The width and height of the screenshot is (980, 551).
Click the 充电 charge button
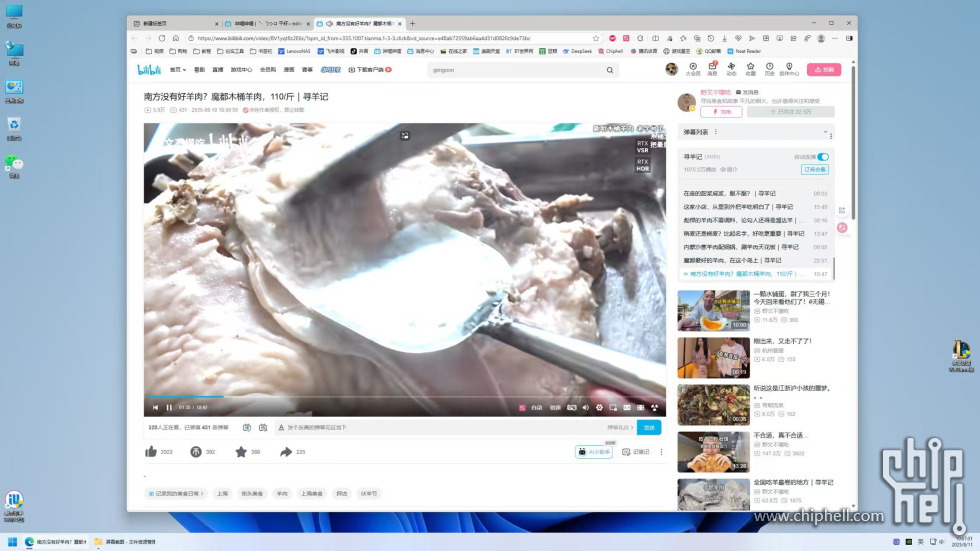coord(721,112)
